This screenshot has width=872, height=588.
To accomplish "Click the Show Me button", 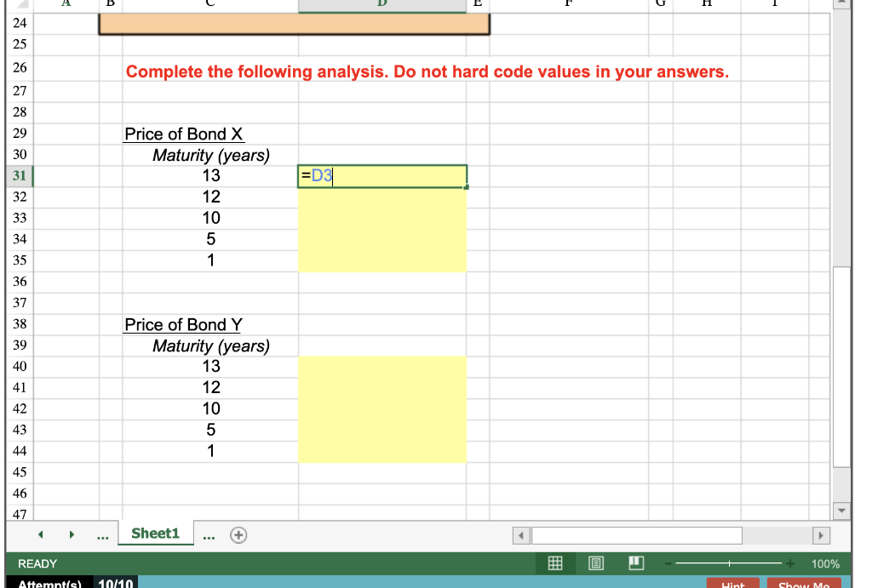I will tap(804, 585).
